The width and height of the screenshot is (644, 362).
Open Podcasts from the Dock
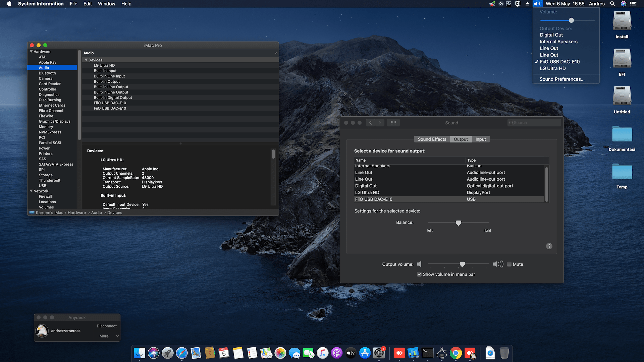click(337, 353)
